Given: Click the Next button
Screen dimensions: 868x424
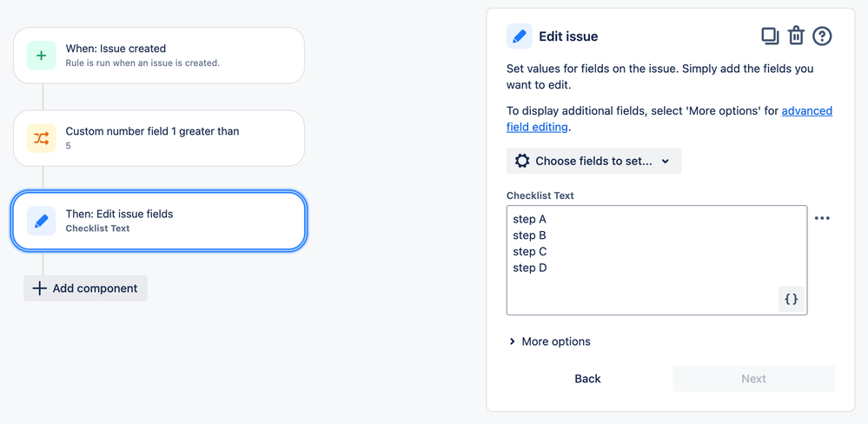Looking at the screenshot, I should (x=753, y=379).
